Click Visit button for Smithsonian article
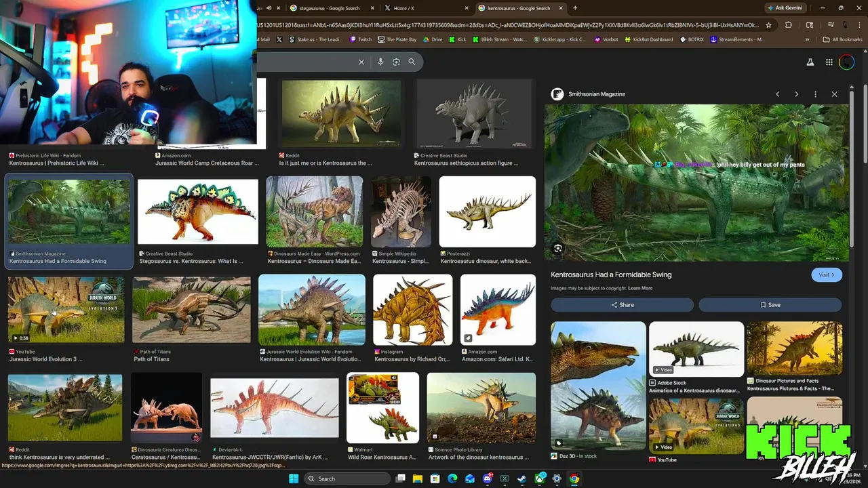 pos(827,274)
